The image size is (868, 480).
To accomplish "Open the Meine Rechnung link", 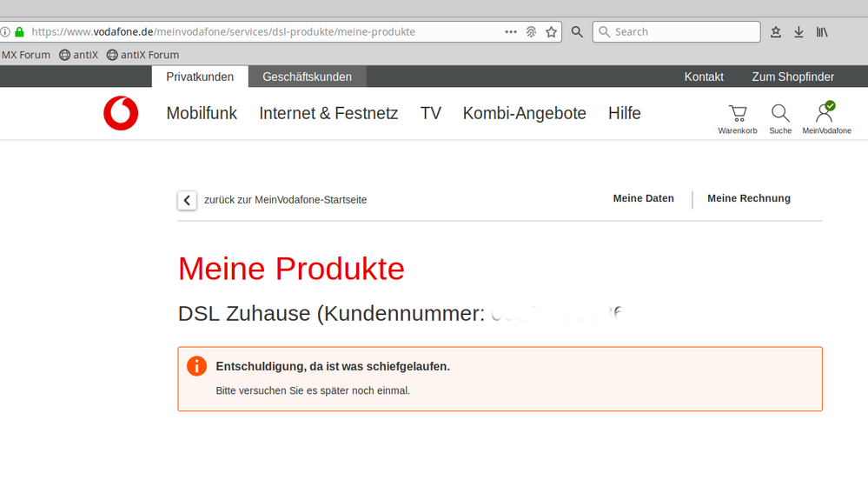I will click(748, 198).
